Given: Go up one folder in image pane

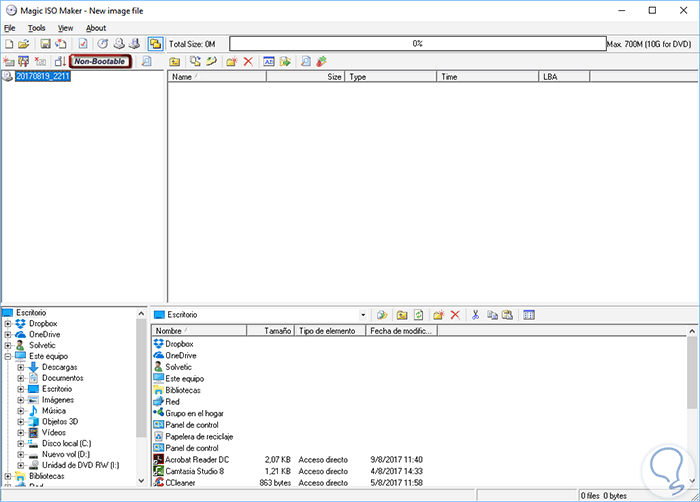Looking at the screenshot, I should (175, 62).
